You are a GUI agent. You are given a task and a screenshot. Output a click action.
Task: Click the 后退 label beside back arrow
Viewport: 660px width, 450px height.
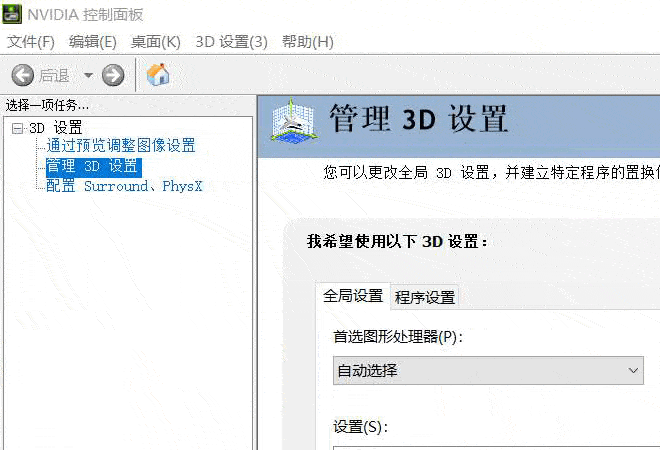coord(54,76)
